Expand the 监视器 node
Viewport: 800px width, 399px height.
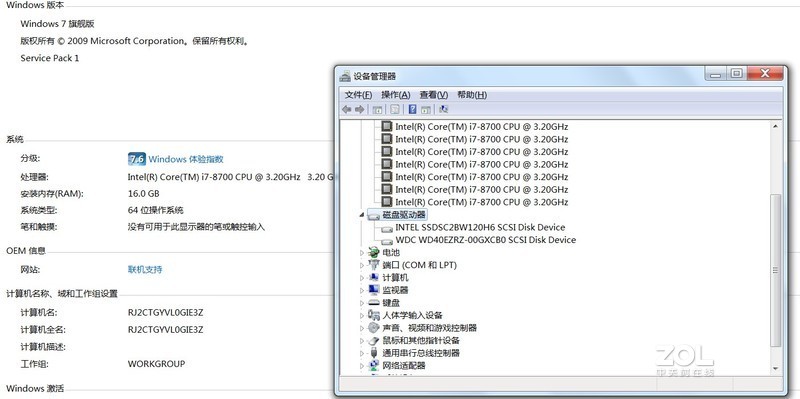(x=362, y=290)
